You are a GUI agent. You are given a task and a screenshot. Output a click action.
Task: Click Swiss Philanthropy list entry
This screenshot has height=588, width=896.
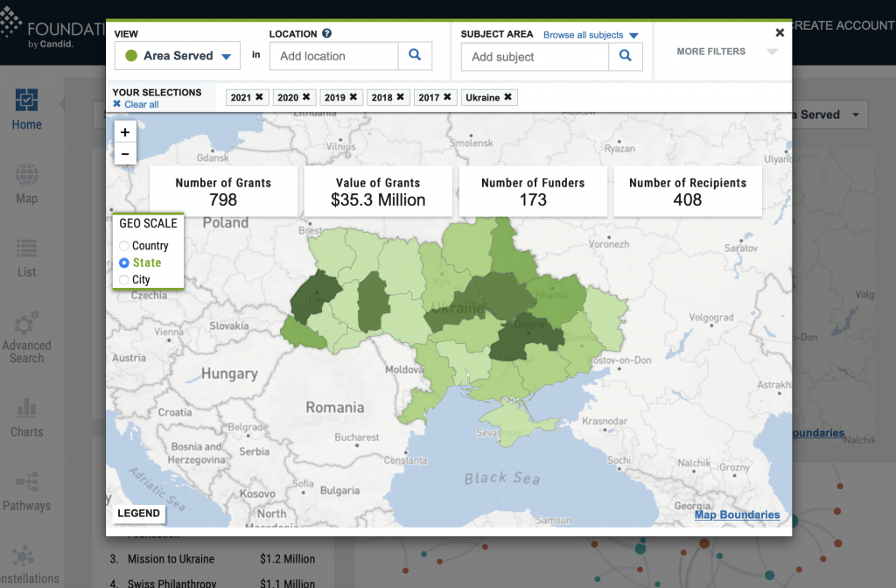172,583
